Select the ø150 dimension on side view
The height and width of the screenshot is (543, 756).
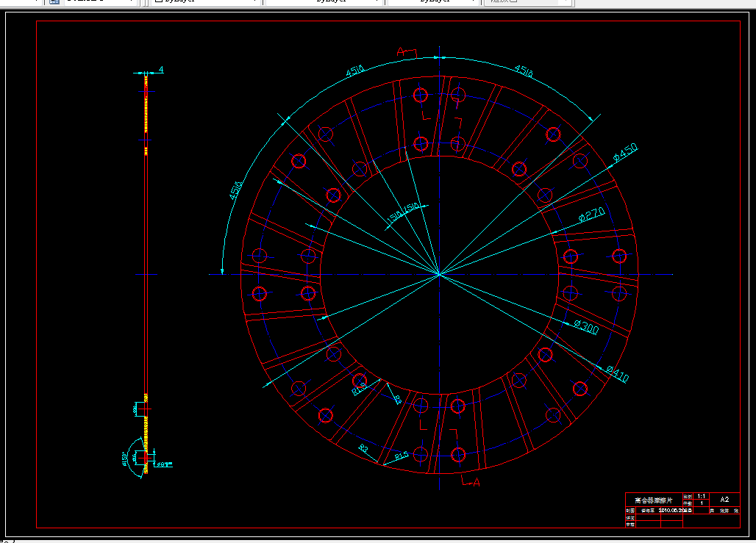click(x=124, y=459)
